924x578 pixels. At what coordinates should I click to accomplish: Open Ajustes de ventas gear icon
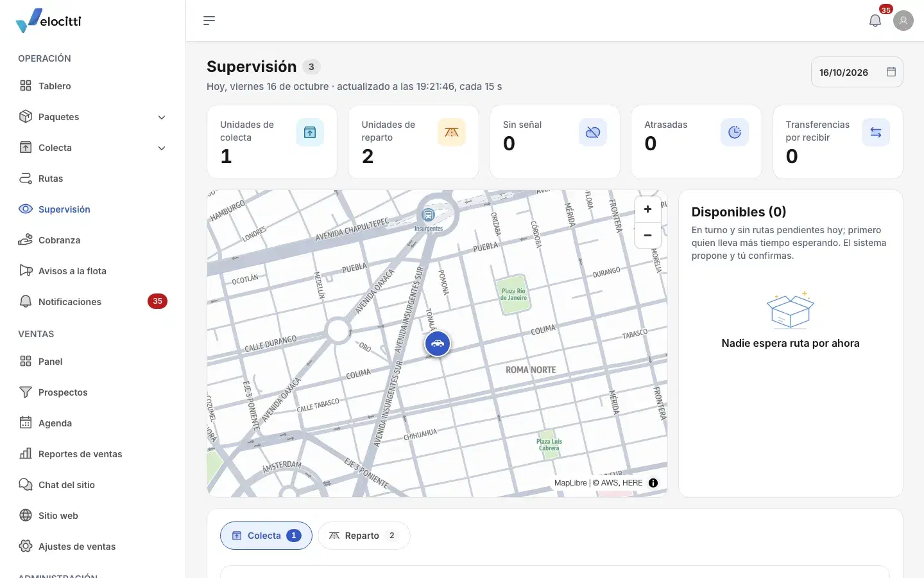(26, 547)
